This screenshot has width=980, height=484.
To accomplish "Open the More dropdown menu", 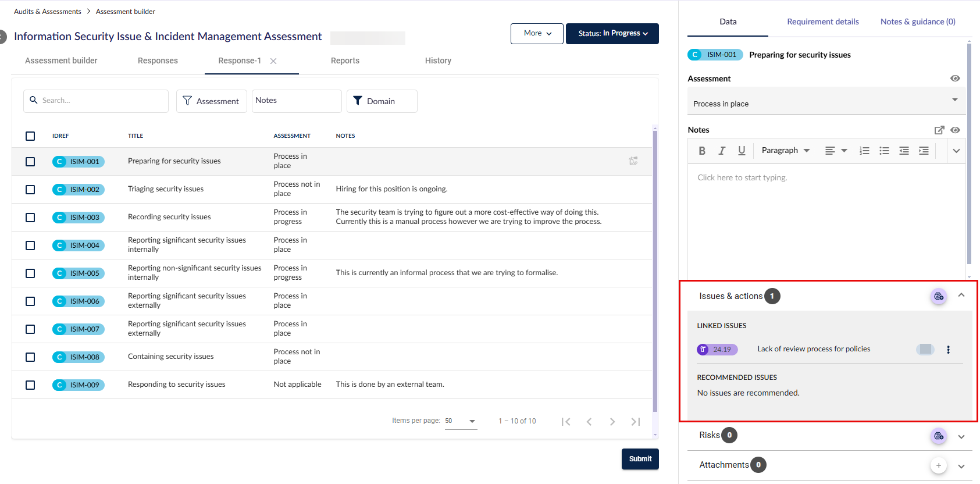I will [537, 34].
